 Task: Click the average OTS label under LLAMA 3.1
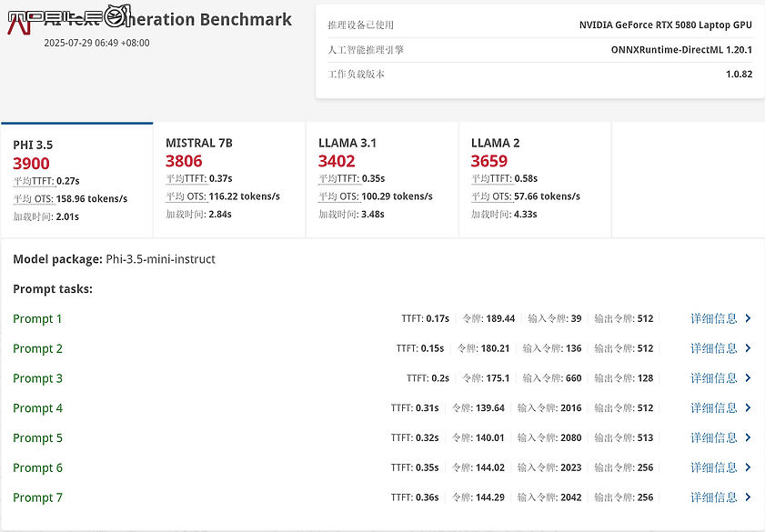339,196
